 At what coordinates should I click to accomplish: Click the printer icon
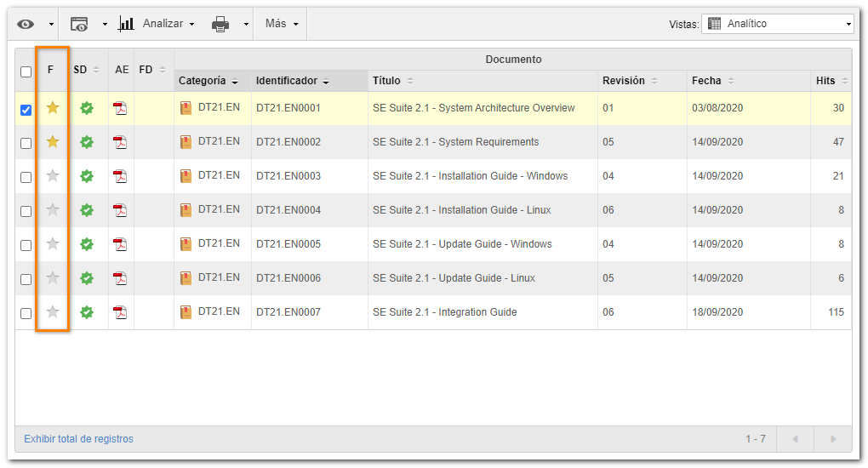220,24
